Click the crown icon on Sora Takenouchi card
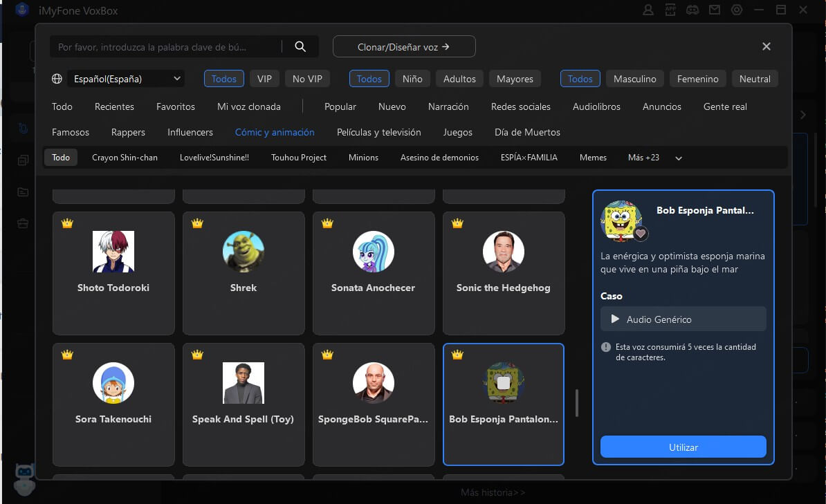 coord(67,355)
